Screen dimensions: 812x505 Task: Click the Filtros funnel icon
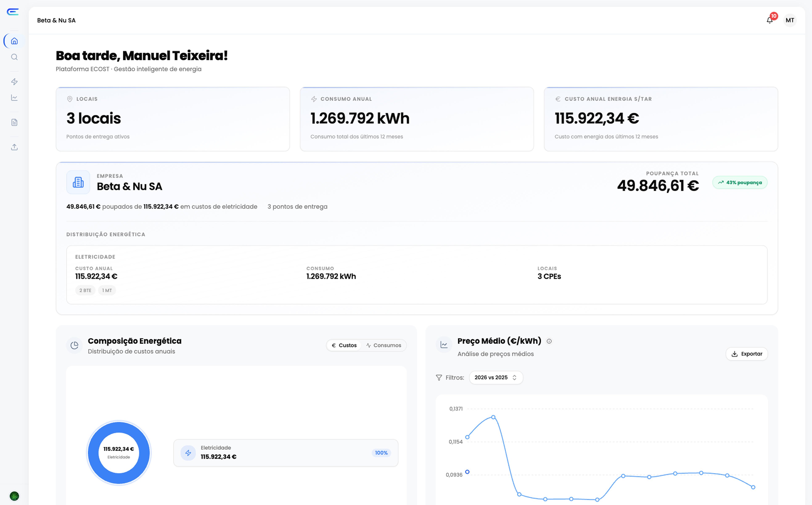[439, 377]
